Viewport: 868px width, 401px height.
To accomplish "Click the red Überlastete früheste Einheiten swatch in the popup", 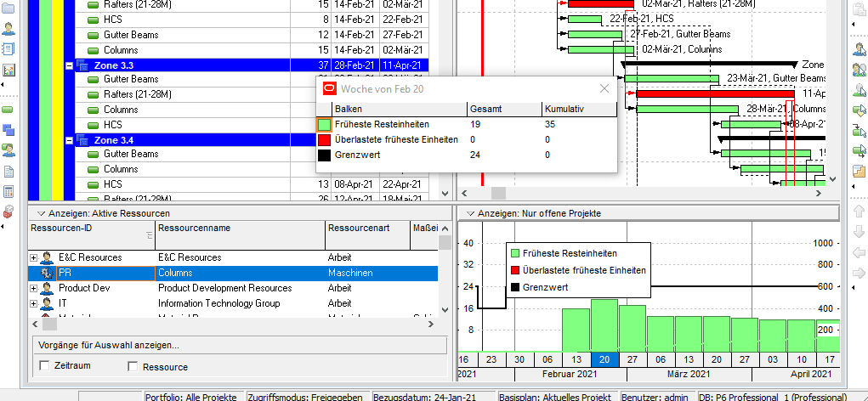I will [x=324, y=140].
